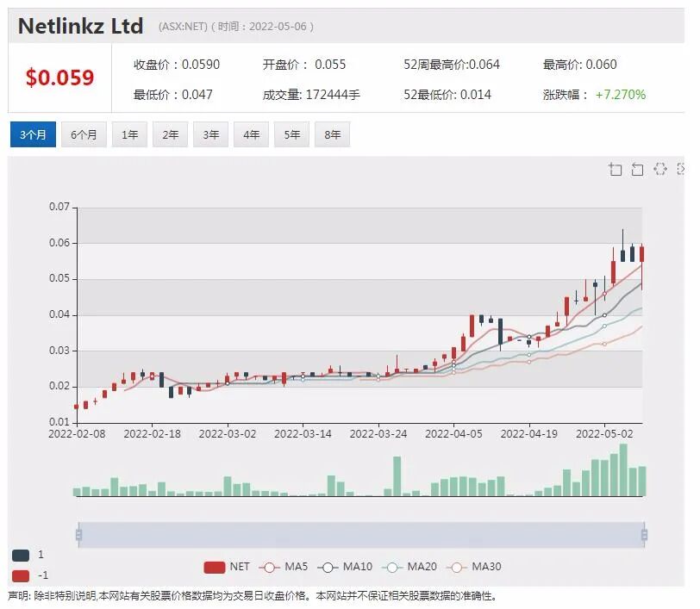This screenshot has height=609, width=700.
Task: Click the 2022-04-19 axis date
Action: (529, 434)
